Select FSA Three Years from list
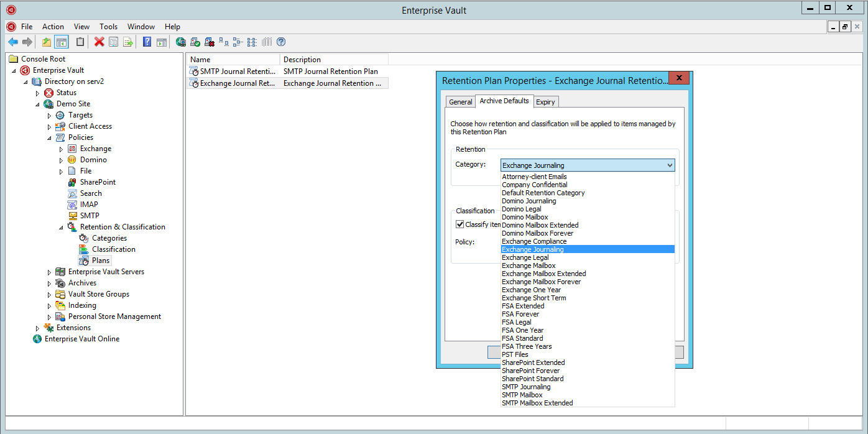868x434 pixels. coord(588,346)
